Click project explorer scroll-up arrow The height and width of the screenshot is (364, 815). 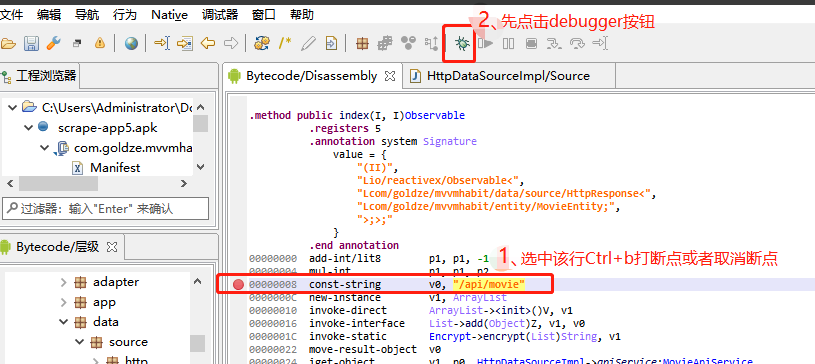[x=201, y=107]
